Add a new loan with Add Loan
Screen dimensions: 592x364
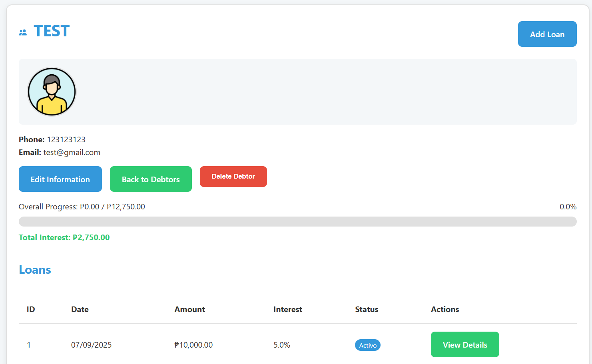click(547, 34)
